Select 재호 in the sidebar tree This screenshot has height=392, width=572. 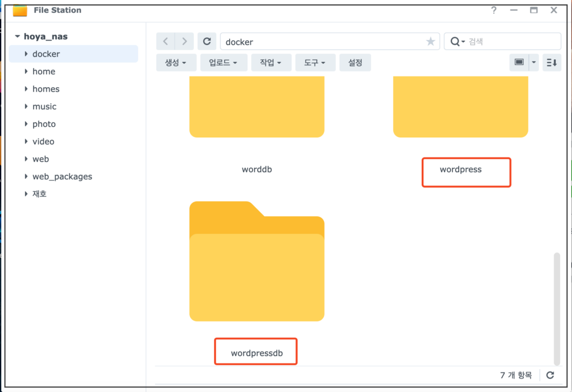pos(40,194)
